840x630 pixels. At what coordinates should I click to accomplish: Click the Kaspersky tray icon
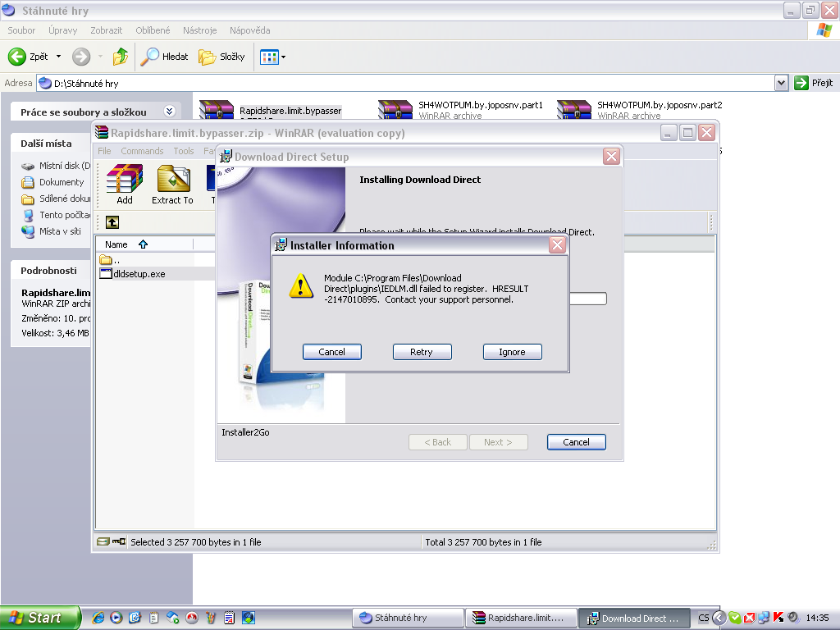(778, 618)
